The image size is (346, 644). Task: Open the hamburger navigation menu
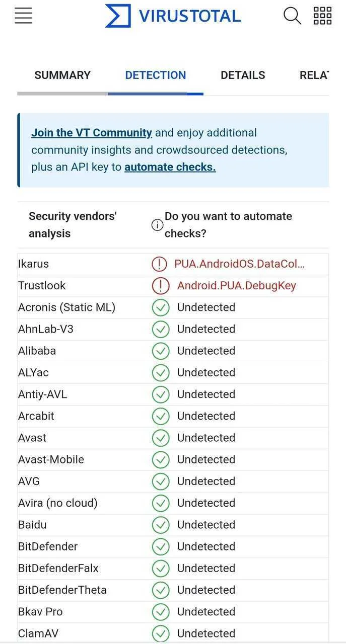[24, 16]
